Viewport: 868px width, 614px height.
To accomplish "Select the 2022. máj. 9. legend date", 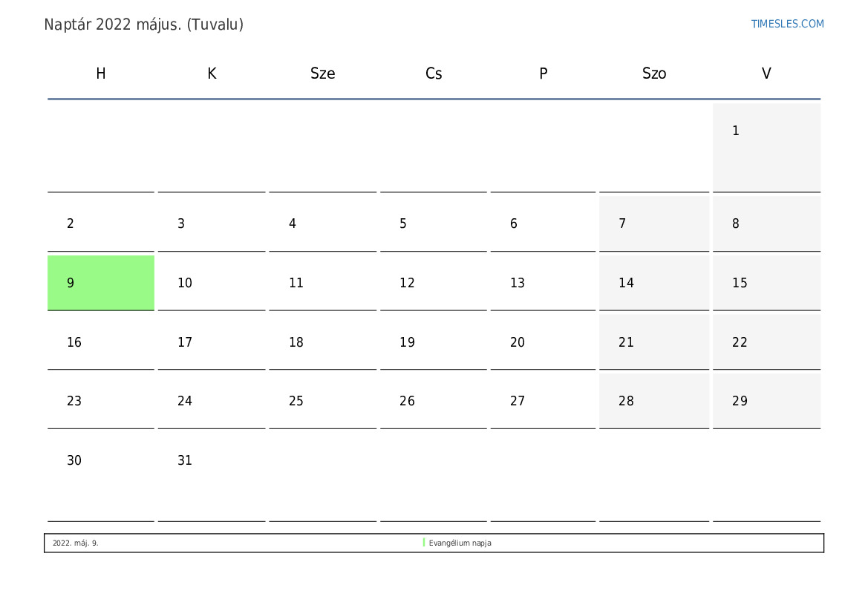I will click(75, 543).
